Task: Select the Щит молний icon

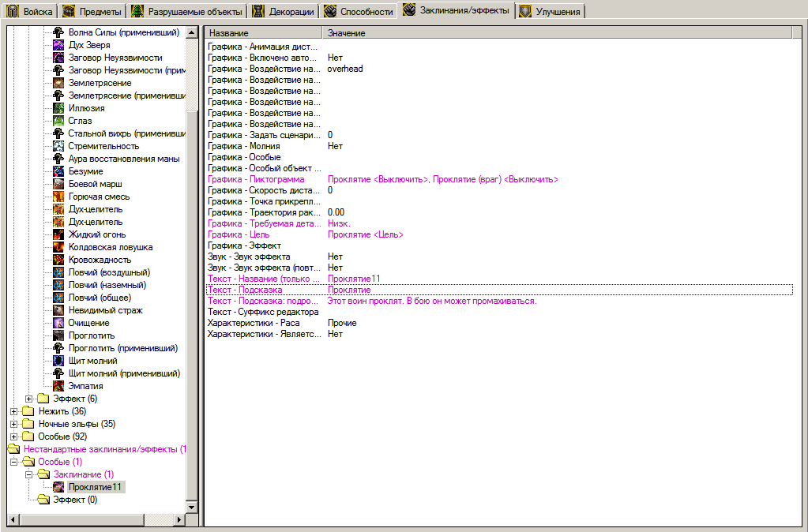Action: (58, 361)
